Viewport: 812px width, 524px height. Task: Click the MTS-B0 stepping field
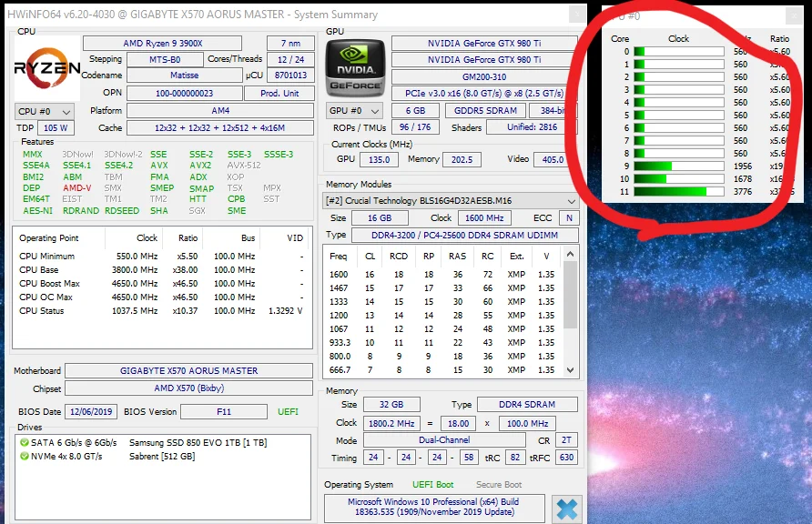pyautogui.click(x=165, y=59)
